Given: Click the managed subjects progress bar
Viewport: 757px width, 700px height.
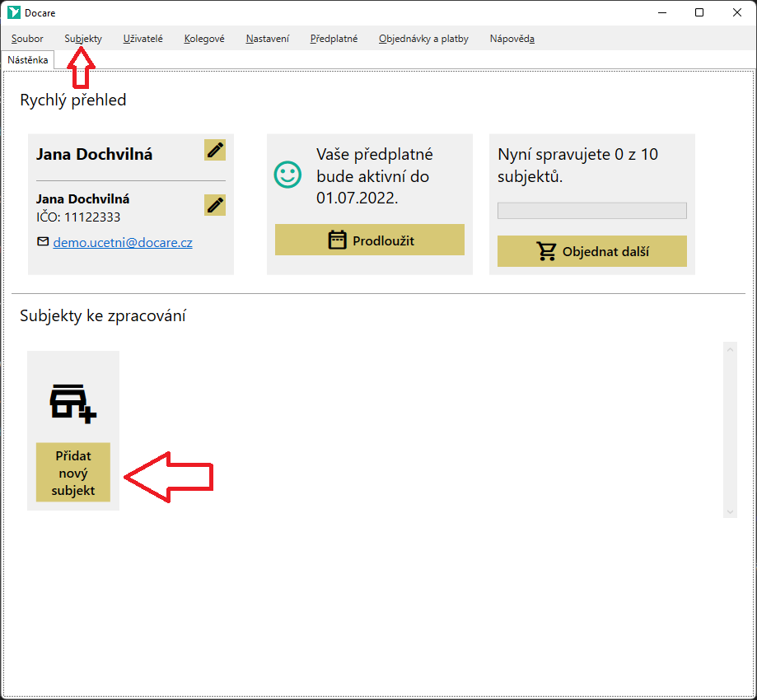Looking at the screenshot, I should (x=592, y=211).
